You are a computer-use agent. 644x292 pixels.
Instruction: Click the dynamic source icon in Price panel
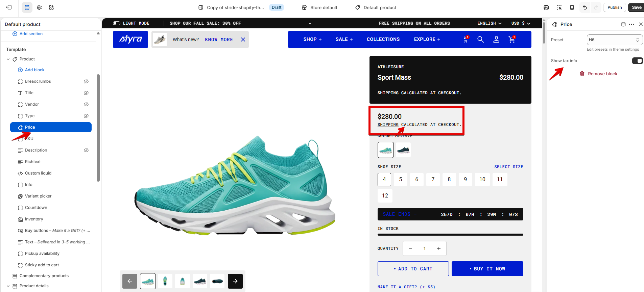click(x=623, y=24)
